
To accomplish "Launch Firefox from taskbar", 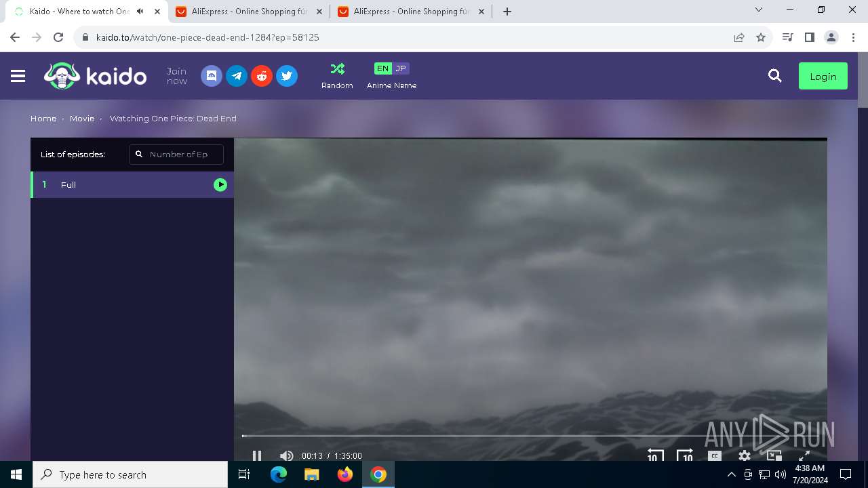I will pos(345,474).
